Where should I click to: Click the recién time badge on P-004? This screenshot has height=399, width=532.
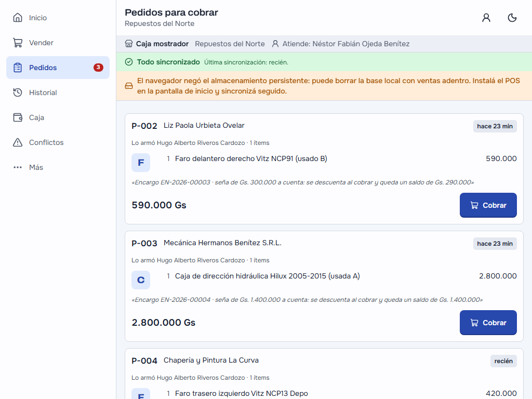(503, 361)
